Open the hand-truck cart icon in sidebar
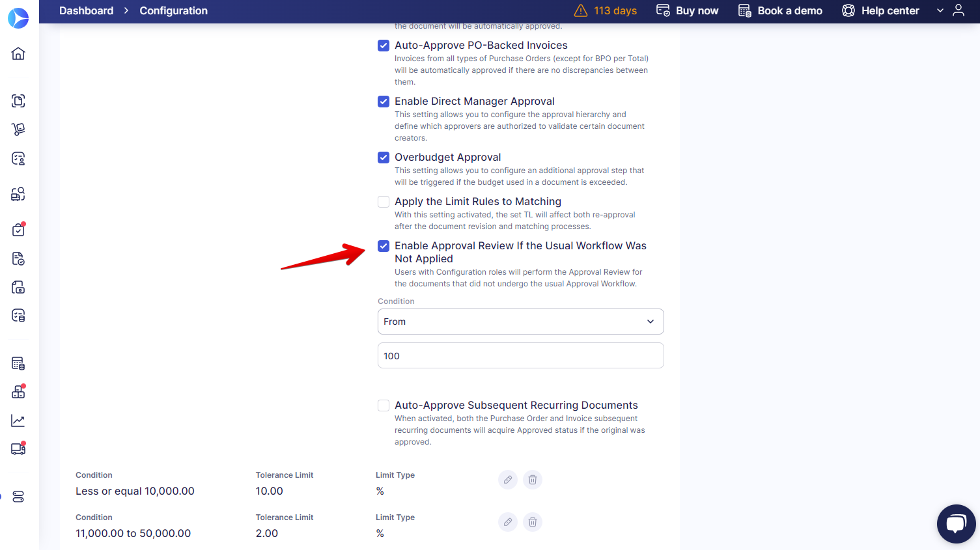The image size is (980, 550). [18, 130]
